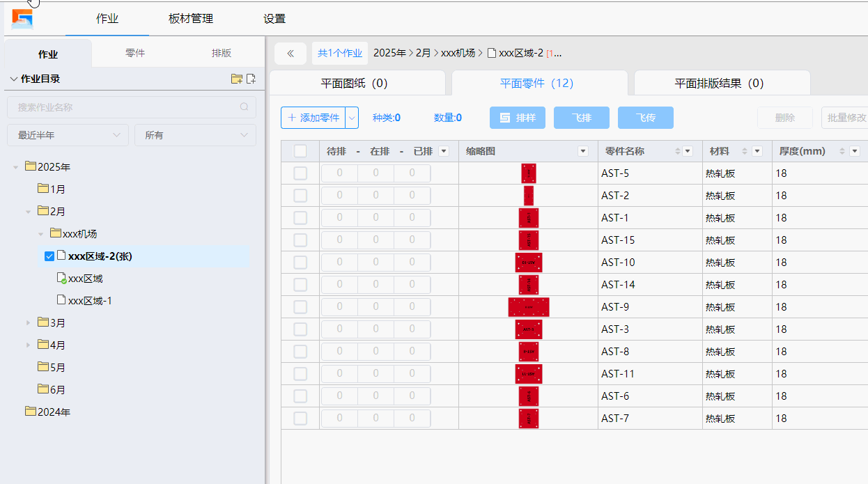Click the sort arrows for 厚度(mm) column

[842, 151]
